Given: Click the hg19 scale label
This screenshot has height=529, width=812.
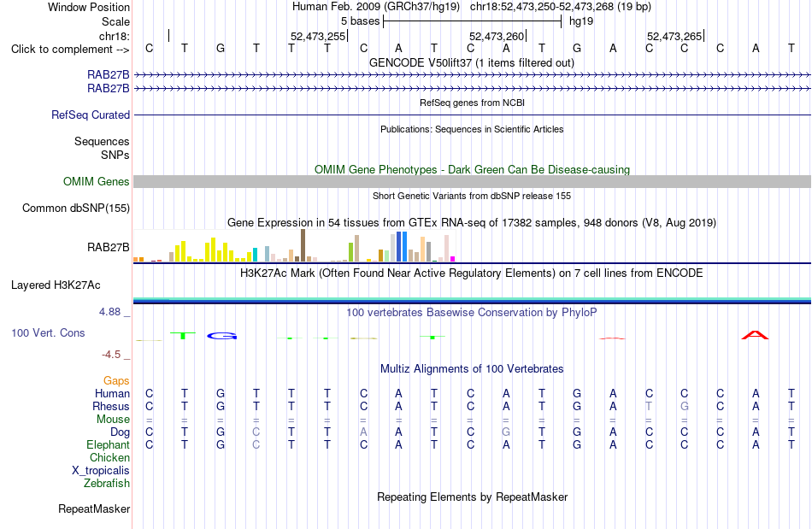Looking at the screenshot, I should [x=581, y=21].
